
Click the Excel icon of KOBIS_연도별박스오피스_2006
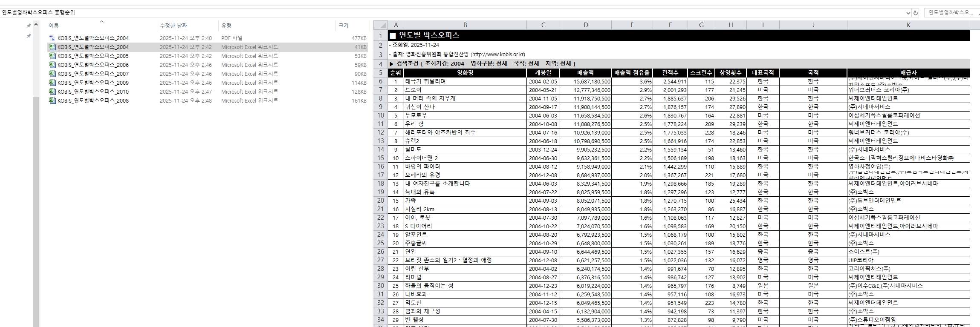[x=52, y=65]
